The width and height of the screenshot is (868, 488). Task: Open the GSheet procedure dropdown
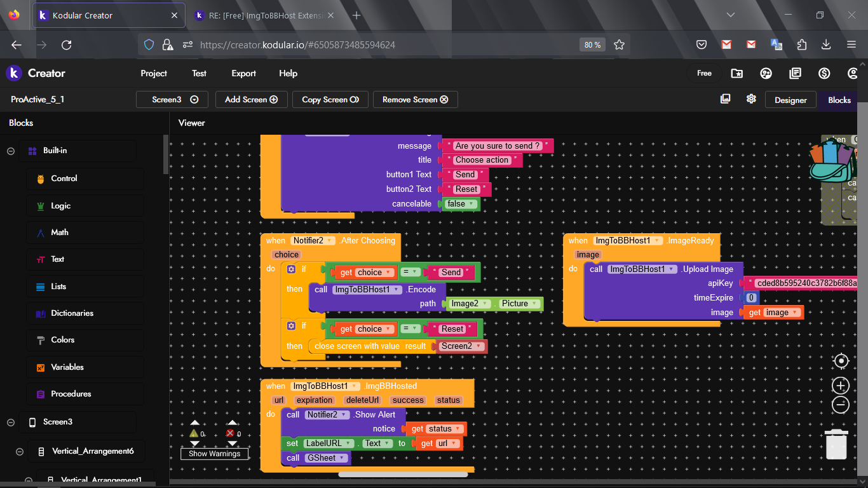327,457
